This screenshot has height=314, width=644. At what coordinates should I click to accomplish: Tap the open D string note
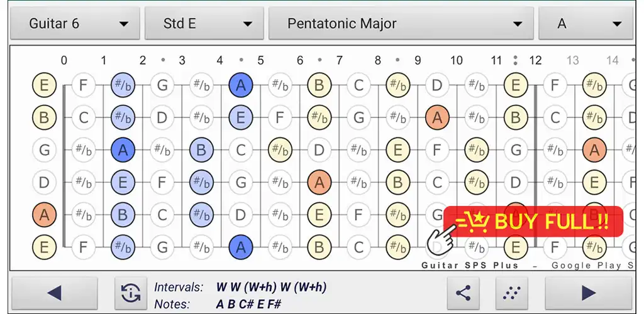[x=44, y=182]
